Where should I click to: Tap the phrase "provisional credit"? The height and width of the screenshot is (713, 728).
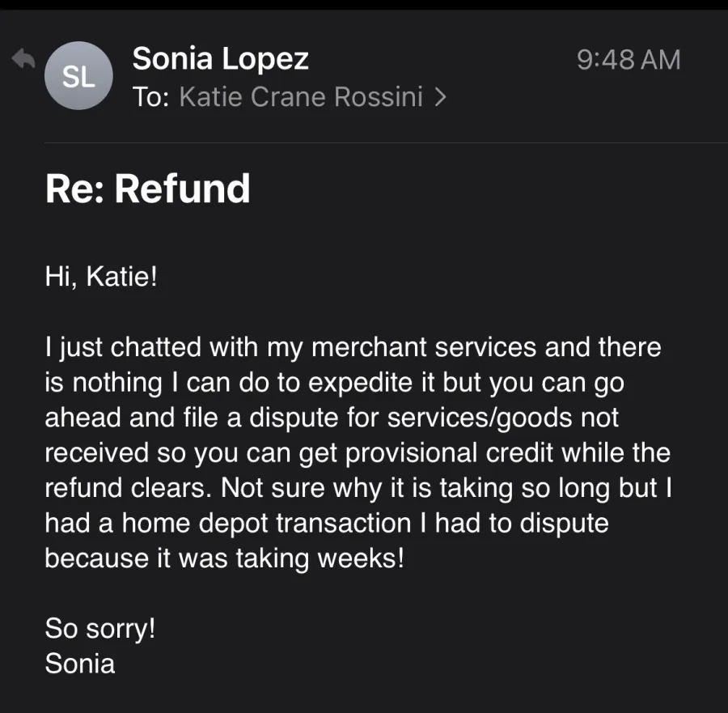tap(449, 452)
